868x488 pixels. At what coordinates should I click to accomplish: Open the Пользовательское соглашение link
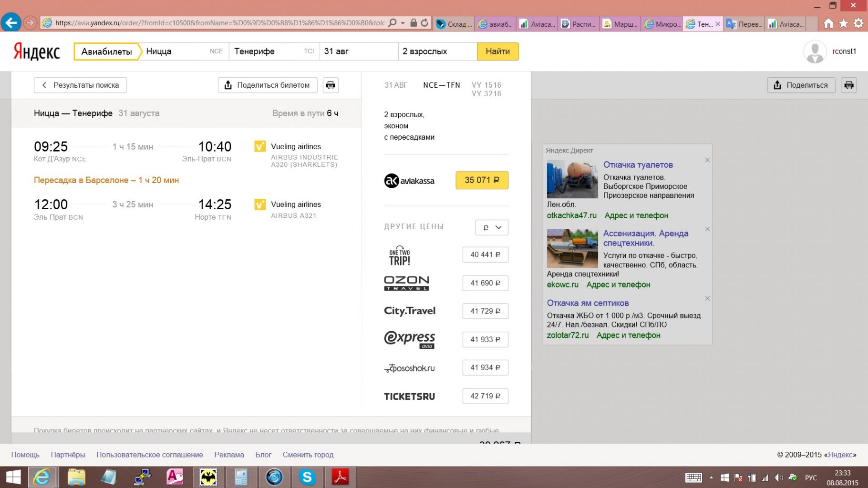[x=150, y=455]
